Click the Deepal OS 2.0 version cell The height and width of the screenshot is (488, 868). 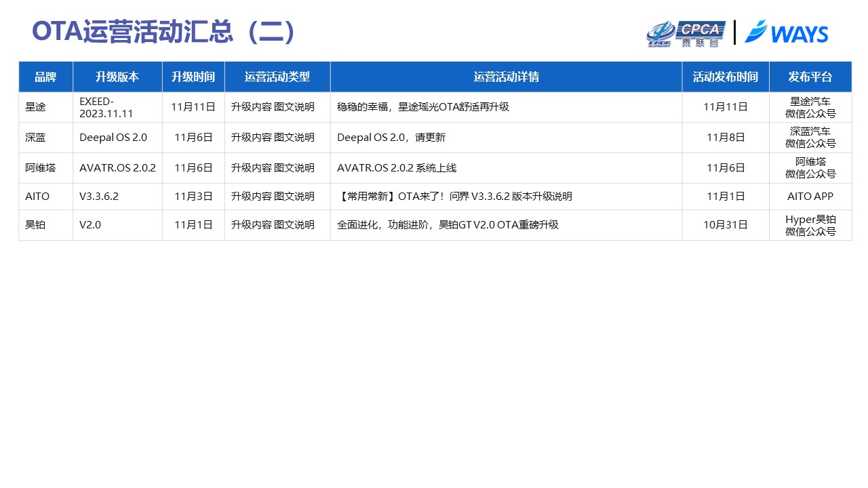117,138
